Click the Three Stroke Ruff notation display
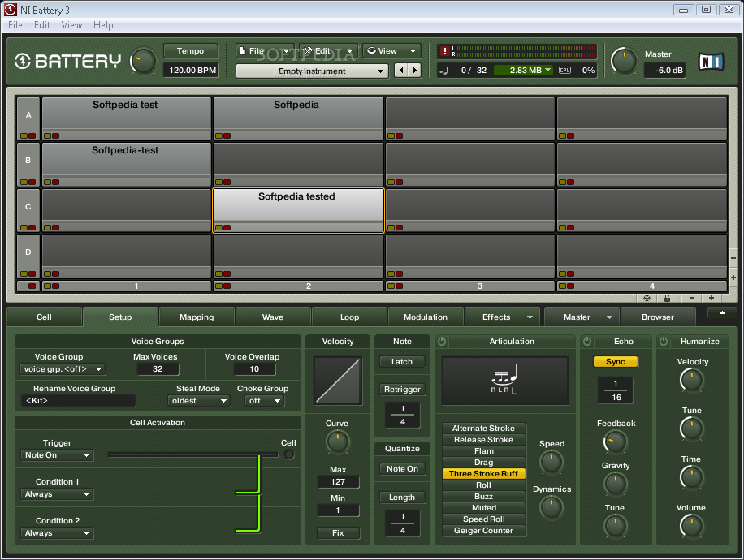The image size is (744, 560). coord(505,381)
